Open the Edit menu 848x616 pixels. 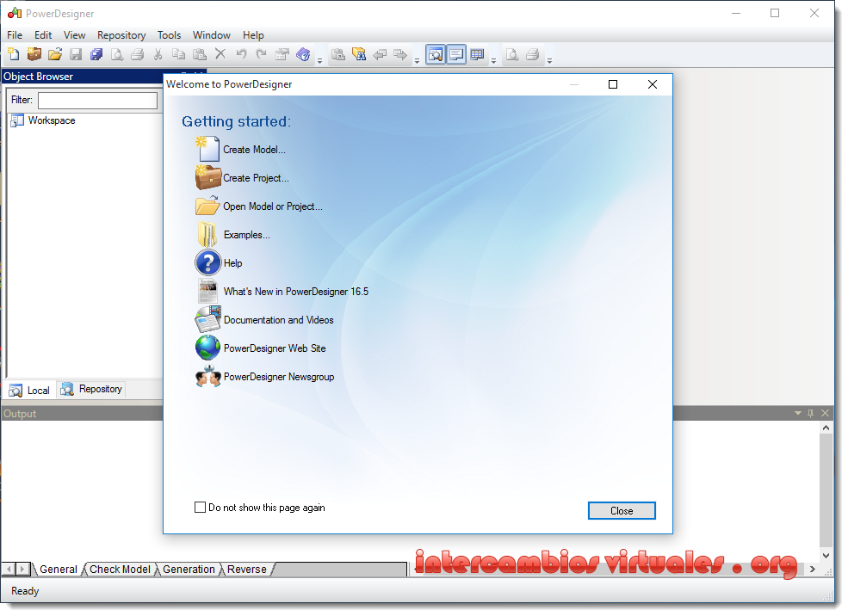(x=43, y=35)
